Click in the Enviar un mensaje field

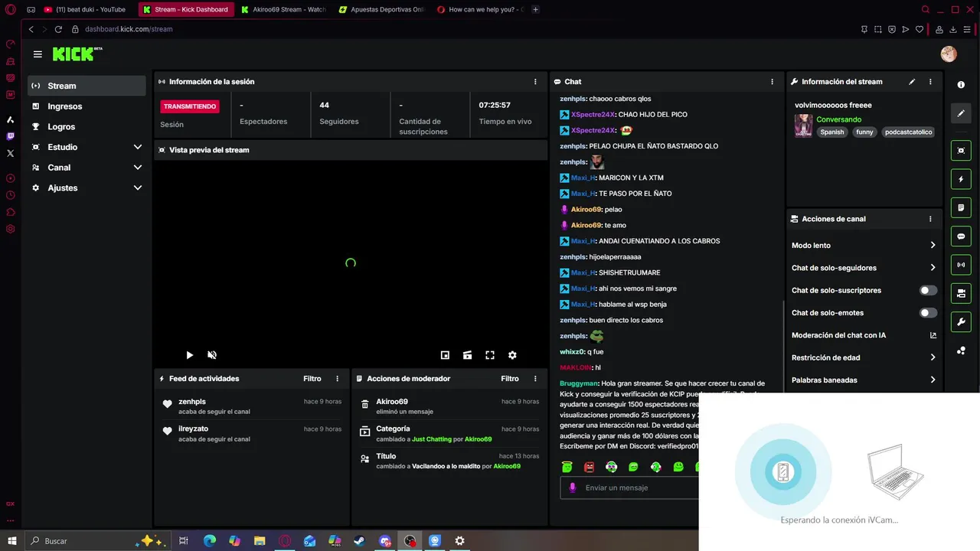click(629, 487)
